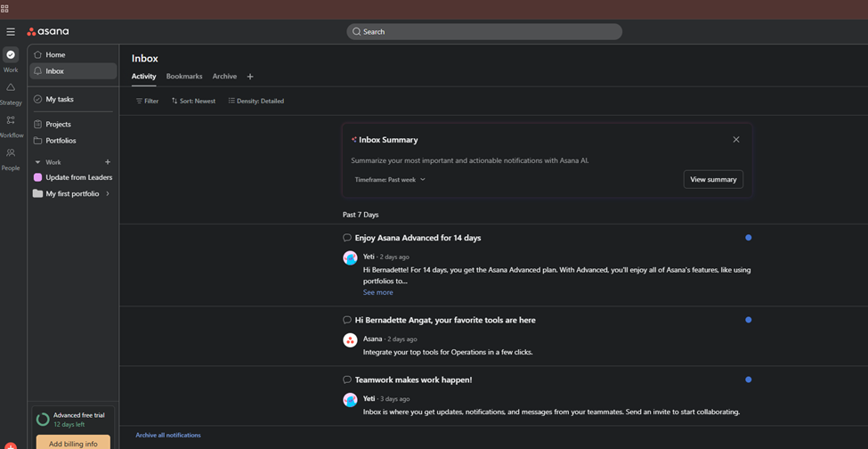Add a new inbox tab with plus icon
This screenshot has width=868, height=449.
pyautogui.click(x=250, y=77)
